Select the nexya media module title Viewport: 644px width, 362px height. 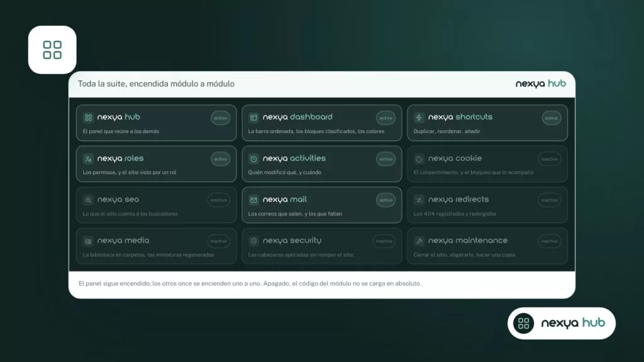click(123, 241)
